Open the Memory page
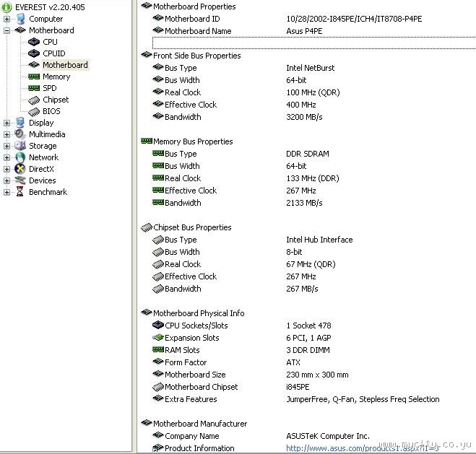This screenshot has width=476, height=454. tap(56, 77)
